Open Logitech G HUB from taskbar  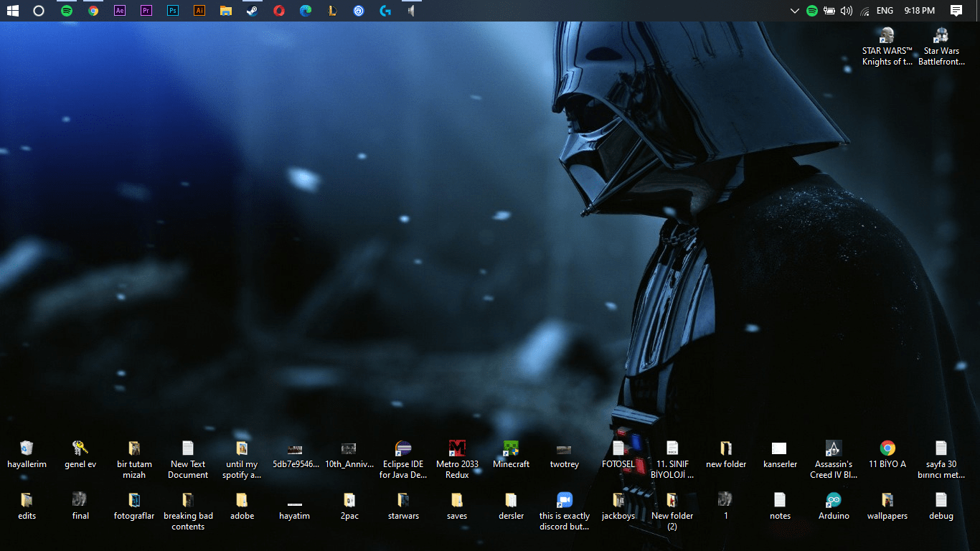[385, 11]
